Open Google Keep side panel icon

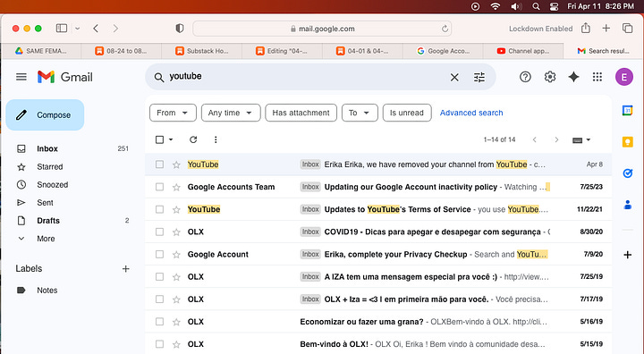click(627, 142)
